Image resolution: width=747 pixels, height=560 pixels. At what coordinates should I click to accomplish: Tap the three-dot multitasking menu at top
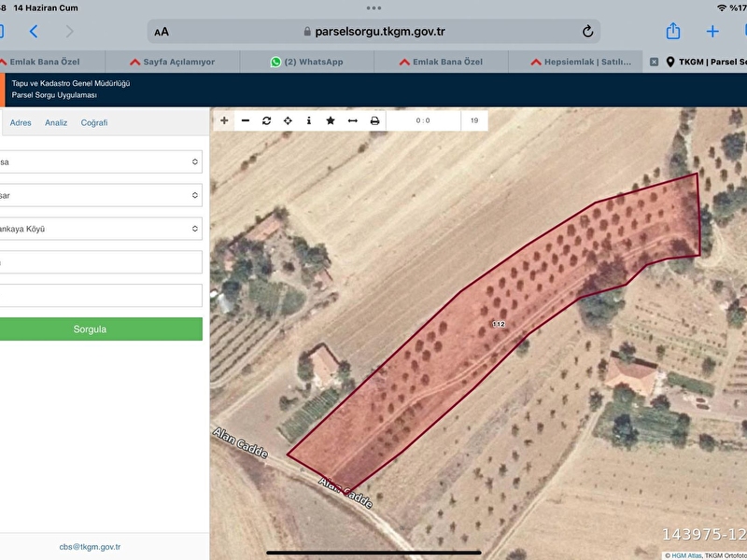(373, 7)
